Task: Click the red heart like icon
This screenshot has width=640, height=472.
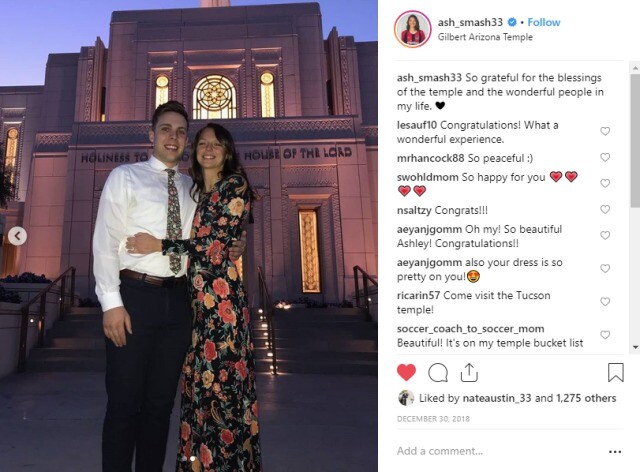Action: click(406, 372)
